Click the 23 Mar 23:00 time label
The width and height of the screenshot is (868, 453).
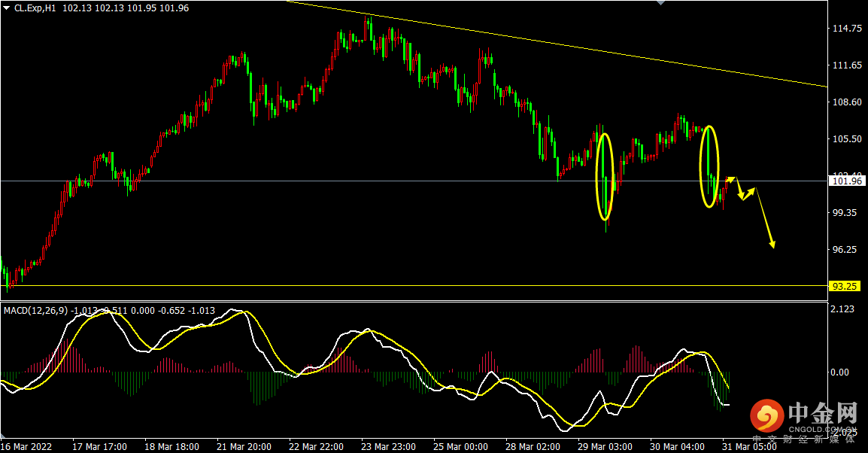click(x=388, y=446)
